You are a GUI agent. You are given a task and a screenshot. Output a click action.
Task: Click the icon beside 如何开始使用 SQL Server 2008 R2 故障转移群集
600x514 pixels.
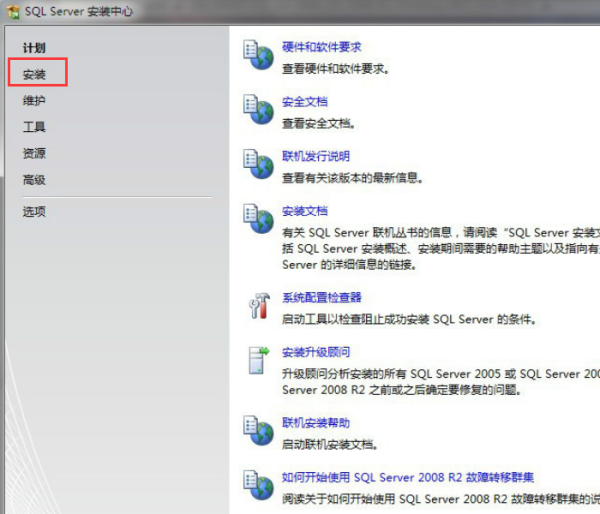click(x=259, y=485)
